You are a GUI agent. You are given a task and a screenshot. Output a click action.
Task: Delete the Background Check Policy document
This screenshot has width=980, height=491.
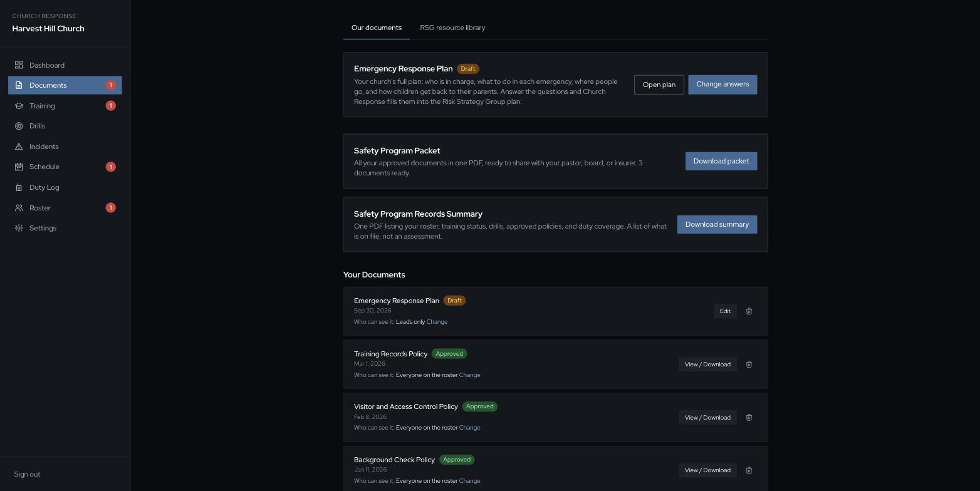(x=749, y=470)
